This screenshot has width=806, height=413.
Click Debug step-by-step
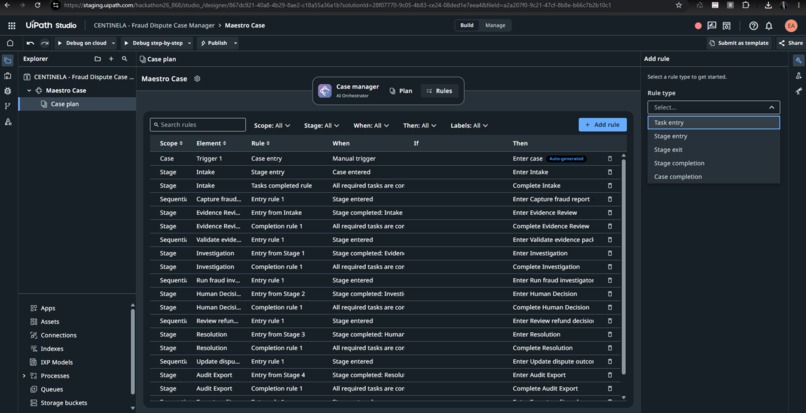coord(153,43)
